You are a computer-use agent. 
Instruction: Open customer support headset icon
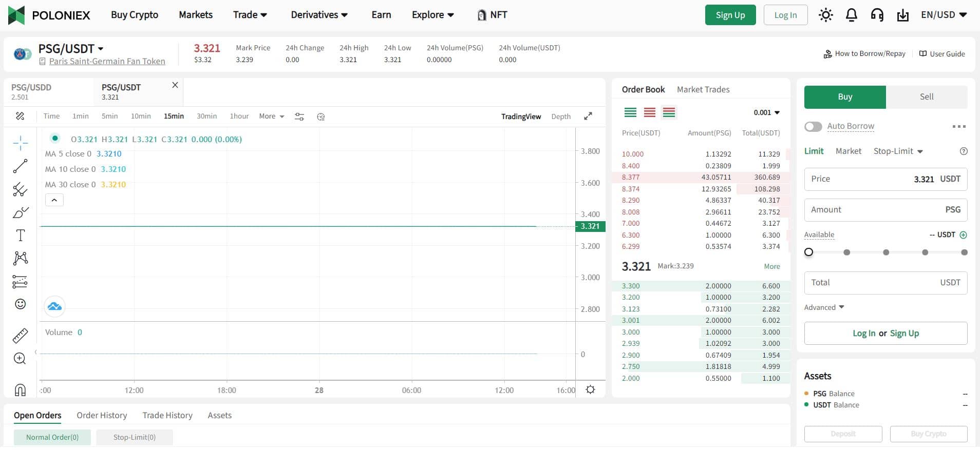pyautogui.click(x=877, y=15)
